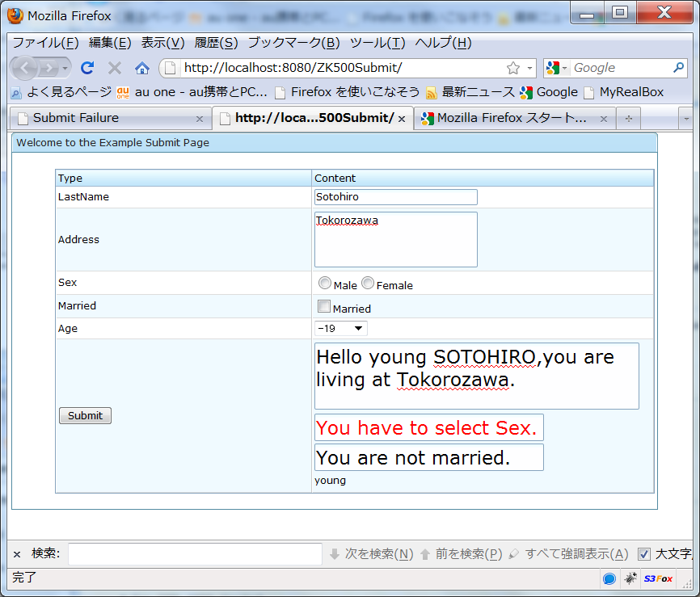Viewport: 700px width, 597px height.
Task: Toggle the 大文字 case match checkbox
Action: [643, 554]
